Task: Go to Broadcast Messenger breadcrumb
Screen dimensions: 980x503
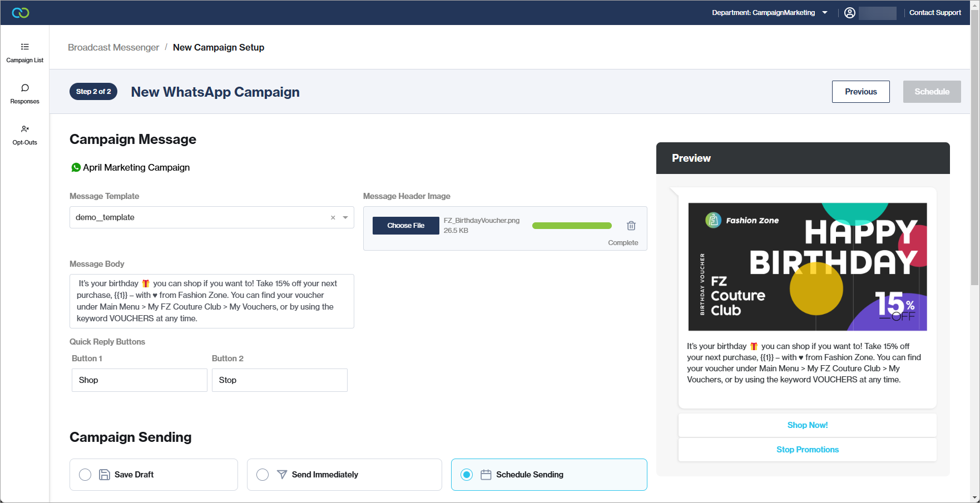Action: [x=113, y=48]
